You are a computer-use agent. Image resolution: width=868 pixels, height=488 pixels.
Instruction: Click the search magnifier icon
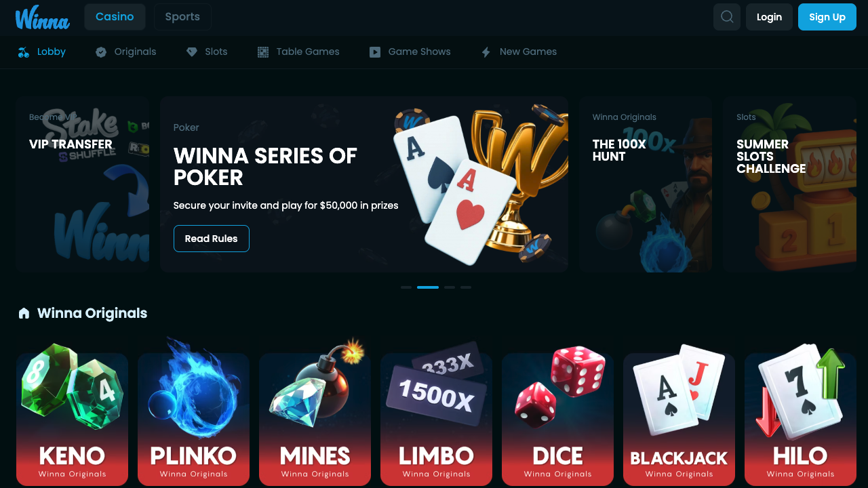(x=727, y=17)
